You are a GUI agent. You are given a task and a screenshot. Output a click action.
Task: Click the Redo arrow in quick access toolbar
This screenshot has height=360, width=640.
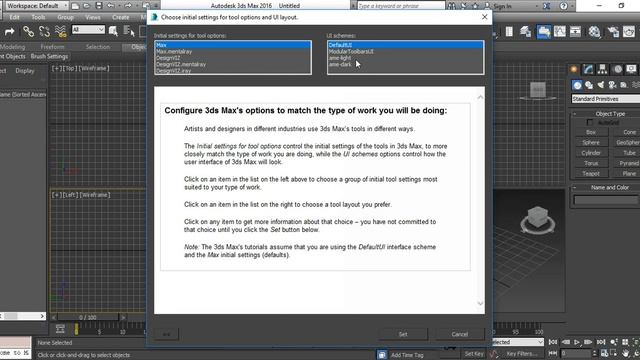128,6
